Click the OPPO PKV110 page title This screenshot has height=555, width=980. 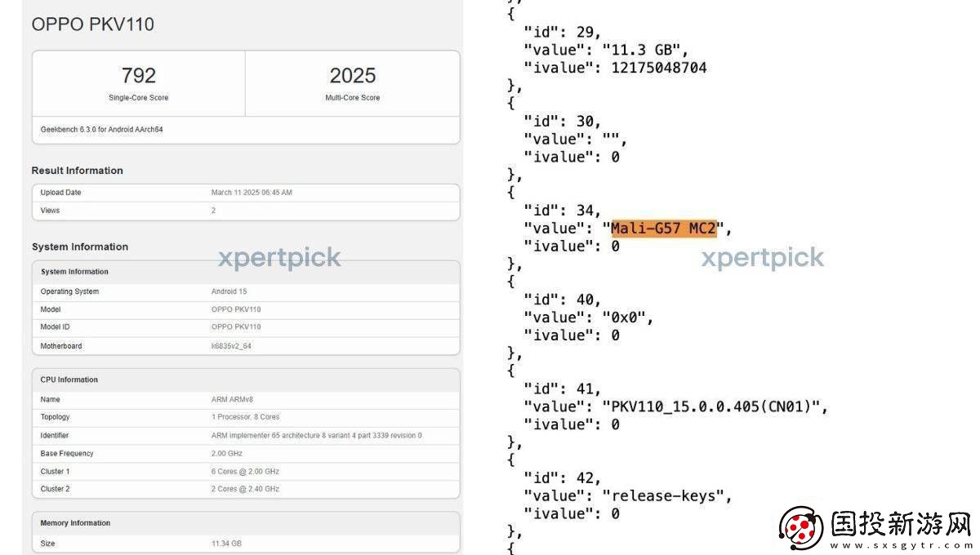coord(92,24)
